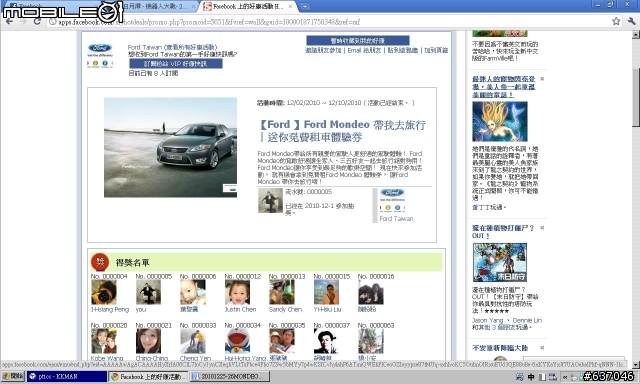Image resolution: width=640 pixels, height=384 pixels.
Task: Open the Ford Mondeo car photo
Action: click(170, 147)
